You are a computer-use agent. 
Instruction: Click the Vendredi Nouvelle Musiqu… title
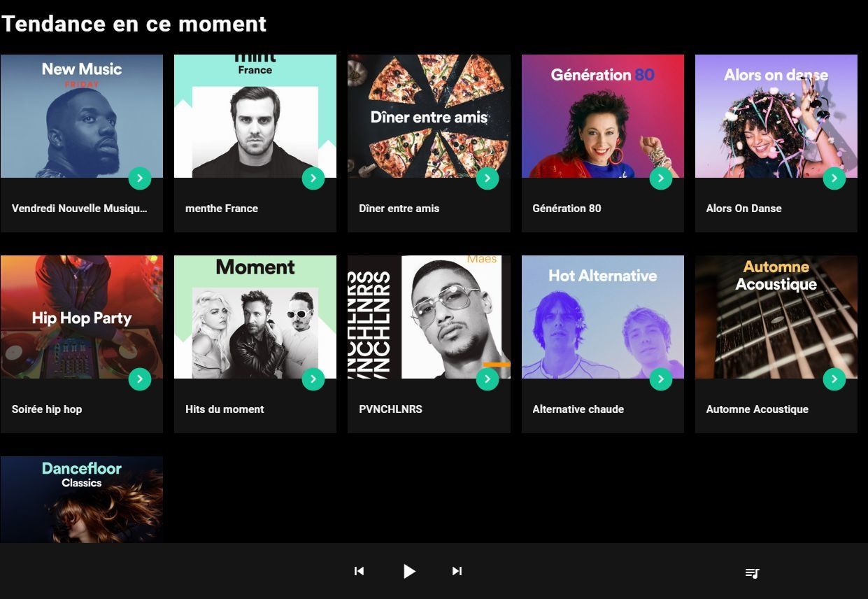[80, 208]
